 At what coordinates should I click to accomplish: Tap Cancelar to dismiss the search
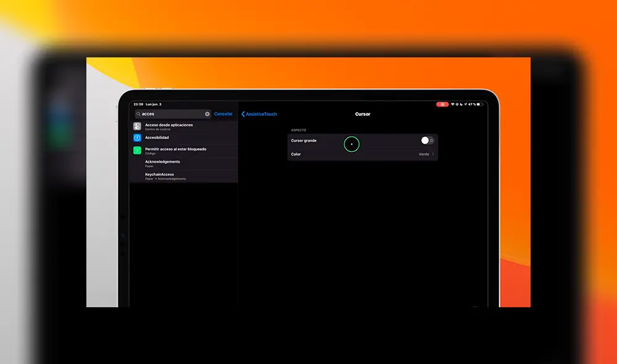(223, 114)
